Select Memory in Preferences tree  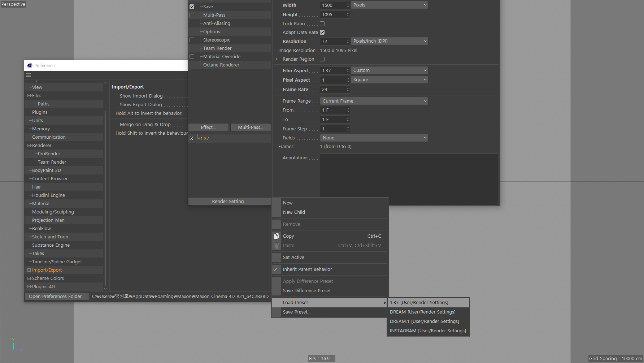click(41, 129)
